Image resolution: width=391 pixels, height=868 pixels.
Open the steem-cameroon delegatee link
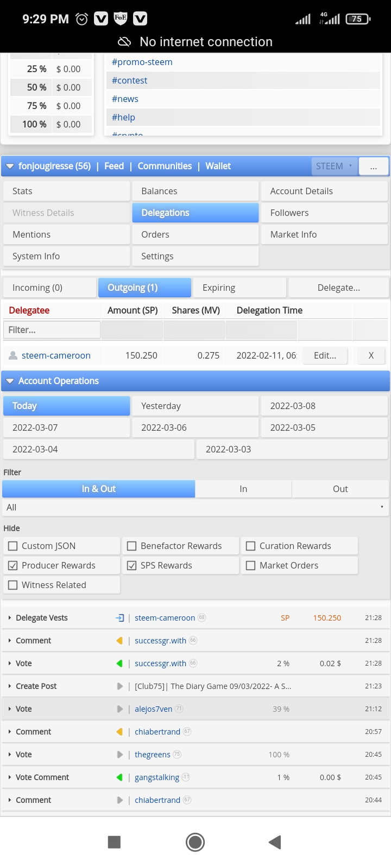pyautogui.click(x=56, y=355)
